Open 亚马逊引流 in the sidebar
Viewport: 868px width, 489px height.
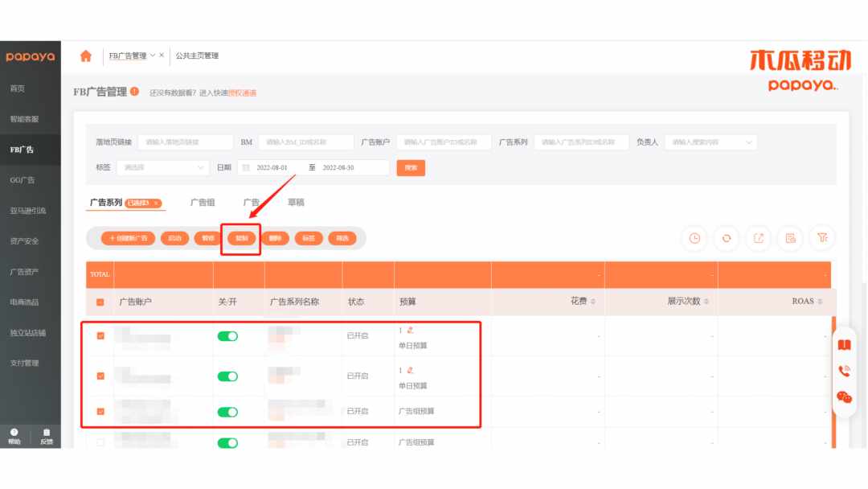(x=27, y=211)
